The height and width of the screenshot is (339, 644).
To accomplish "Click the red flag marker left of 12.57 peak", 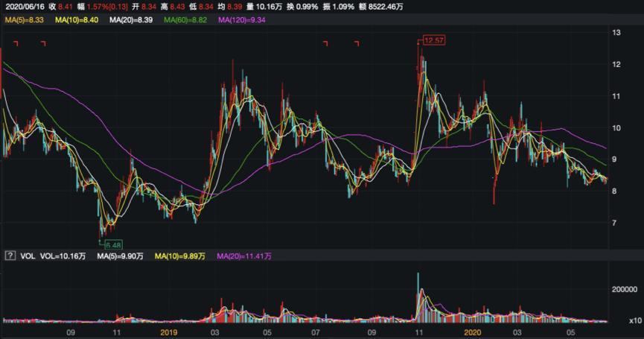I will click(356, 44).
